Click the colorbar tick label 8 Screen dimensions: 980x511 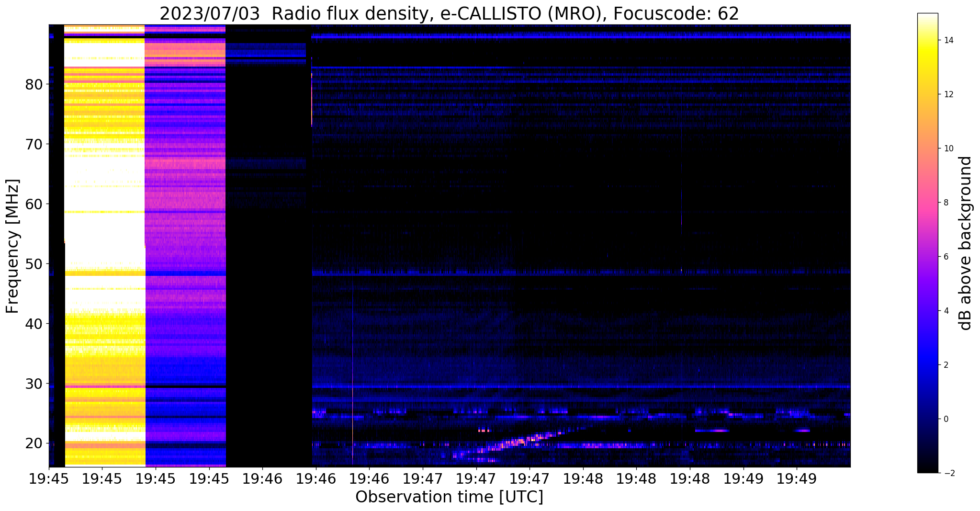pos(946,203)
